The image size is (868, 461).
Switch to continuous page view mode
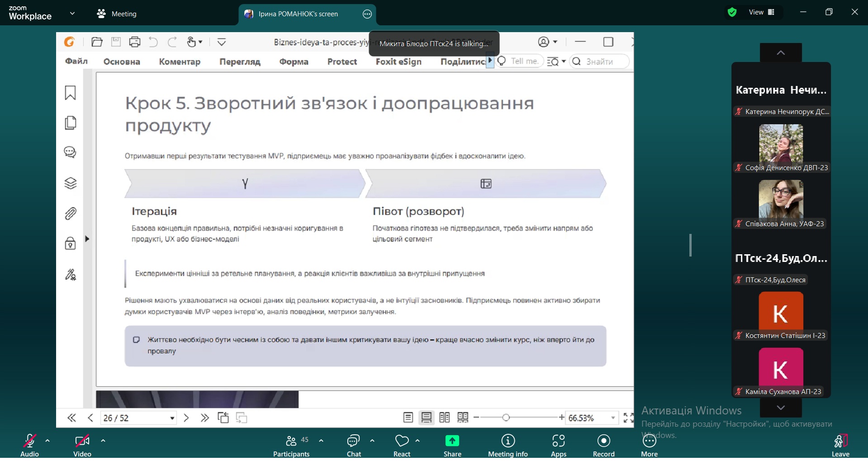pyautogui.click(x=427, y=418)
